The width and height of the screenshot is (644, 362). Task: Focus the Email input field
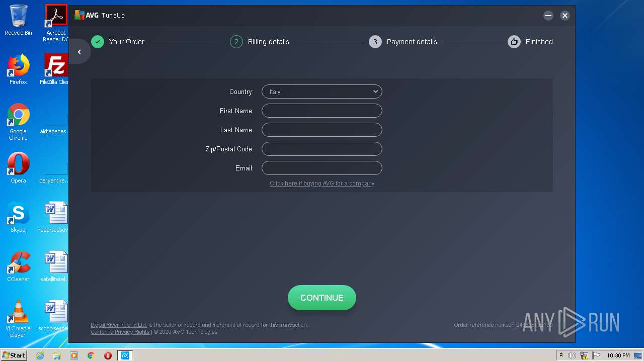click(x=322, y=168)
